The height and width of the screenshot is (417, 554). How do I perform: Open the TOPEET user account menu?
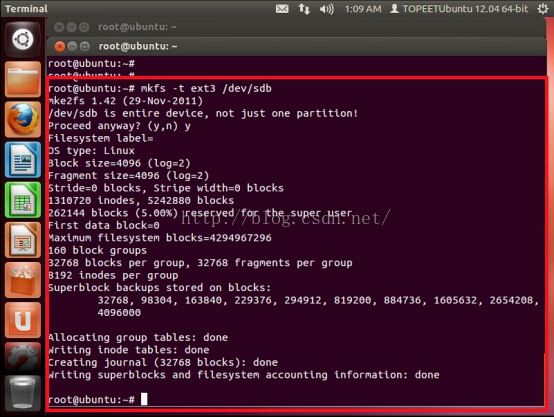[459, 9]
